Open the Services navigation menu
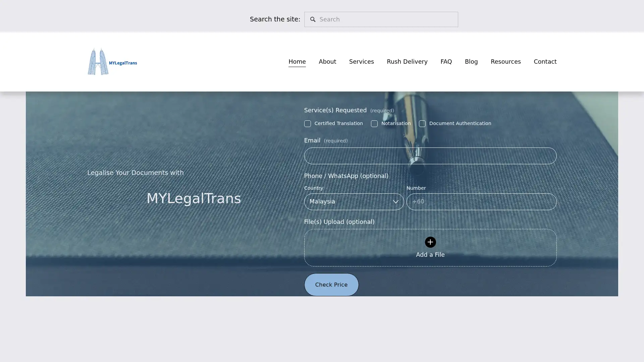The height and width of the screenshot is (362, 644). 361,62
